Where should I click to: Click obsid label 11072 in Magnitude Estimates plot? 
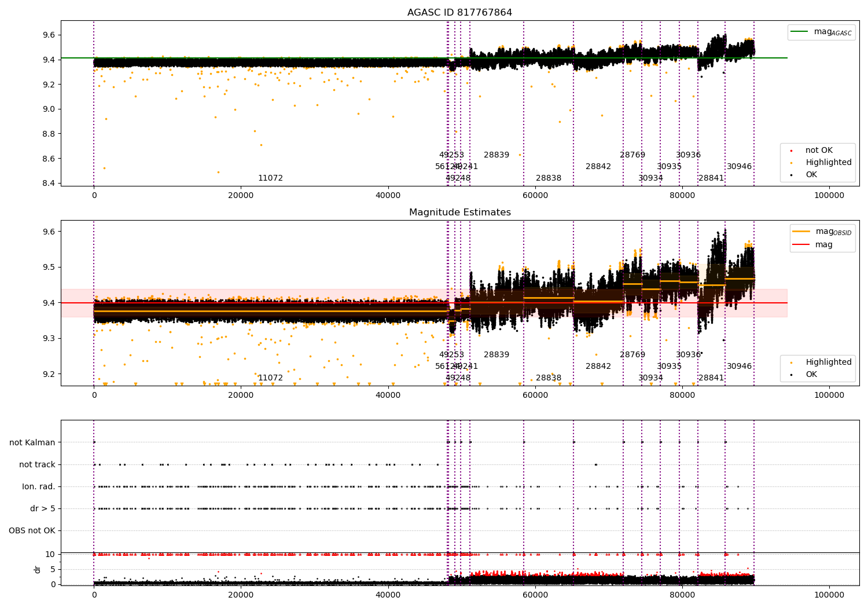270,378
